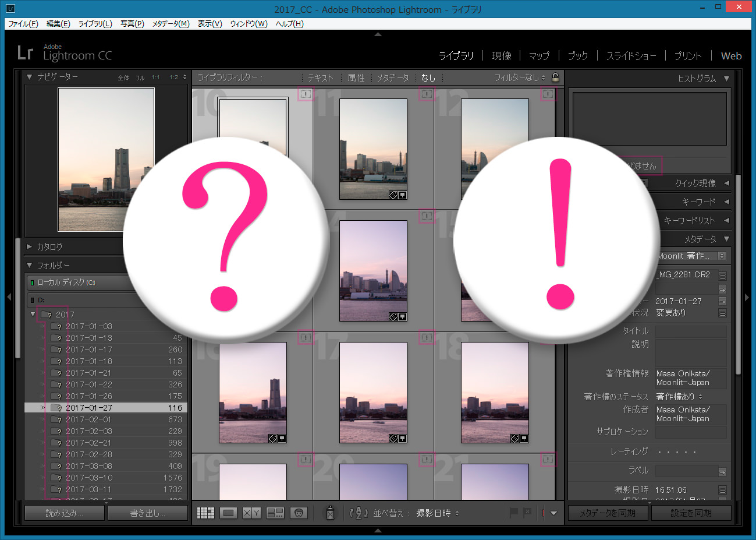
Task: Collapse the ヒストグラム panel
Action: coord(726,79)
